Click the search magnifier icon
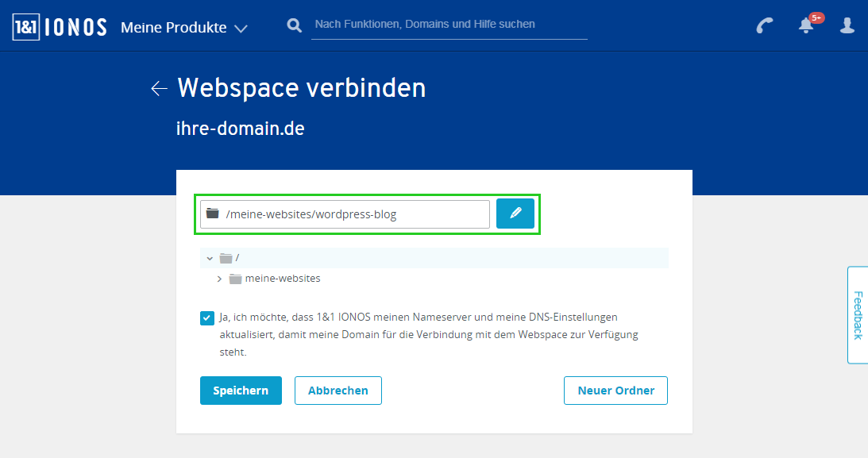 [x=294, y=25]
